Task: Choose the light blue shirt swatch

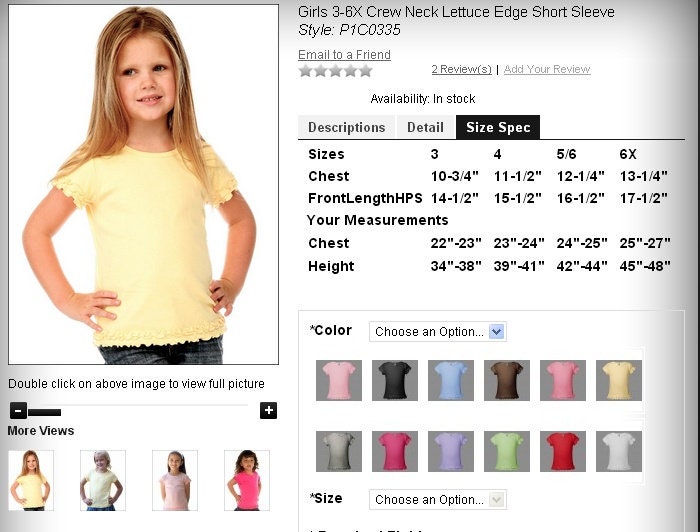Action: (x=451, y=380)
